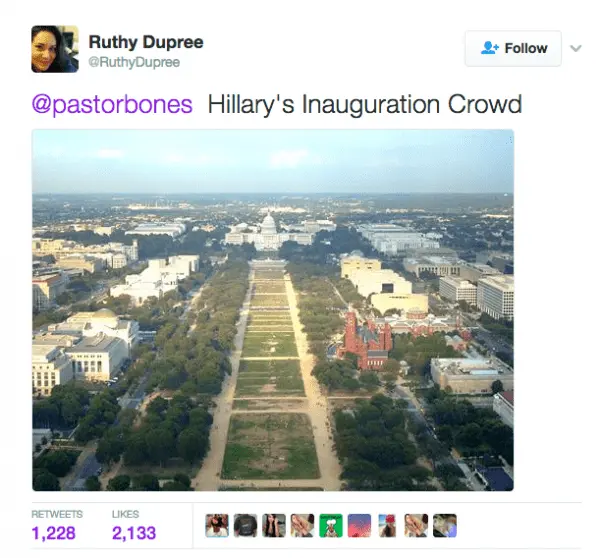
Task: Click the RETWEETS label
Action: tap(57, 514)
